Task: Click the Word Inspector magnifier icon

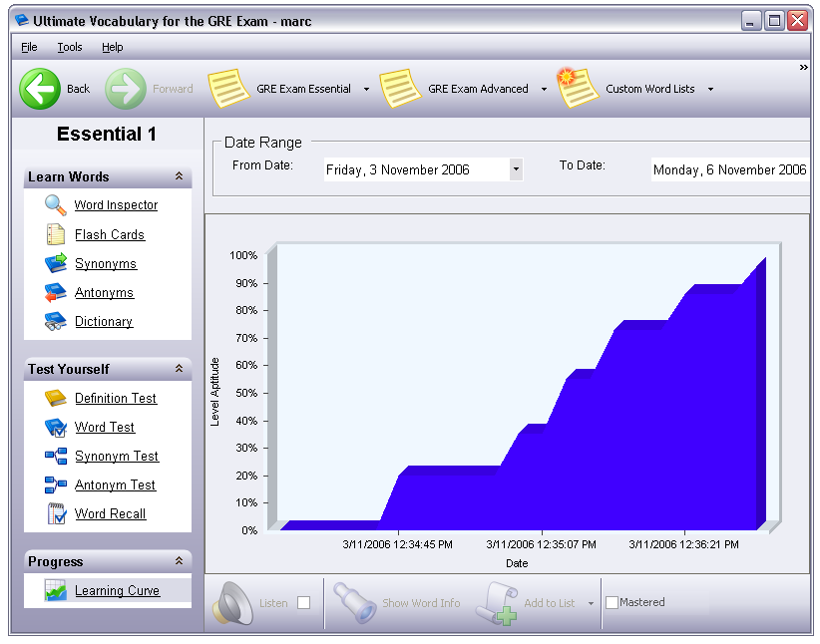Action: point(56,205)
